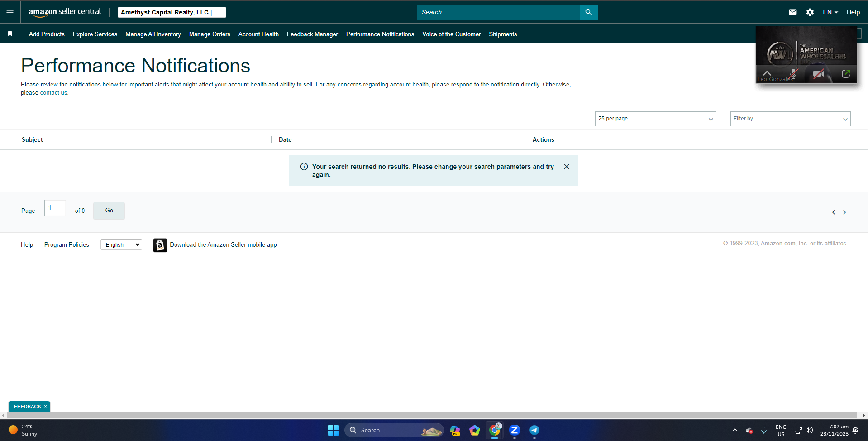Screen dimensions: 868x441
Task: Go to Manage All Inventory
Action: point(153,34)
